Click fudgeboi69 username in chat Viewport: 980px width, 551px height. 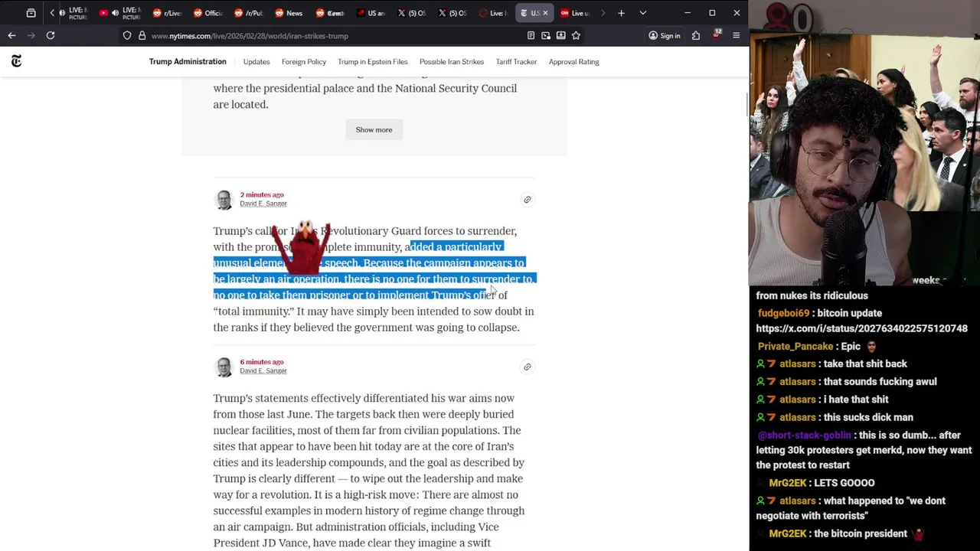click(x=783, y=313)
